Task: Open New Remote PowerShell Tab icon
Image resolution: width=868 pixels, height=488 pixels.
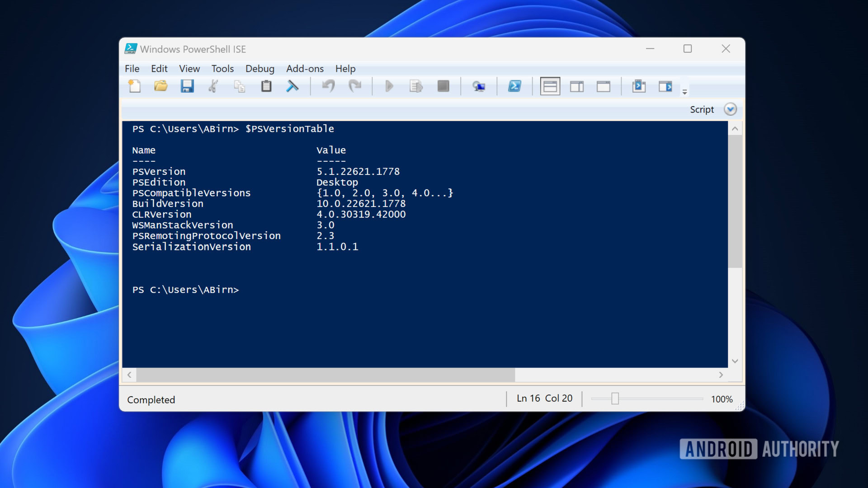Action: point(478,86)
